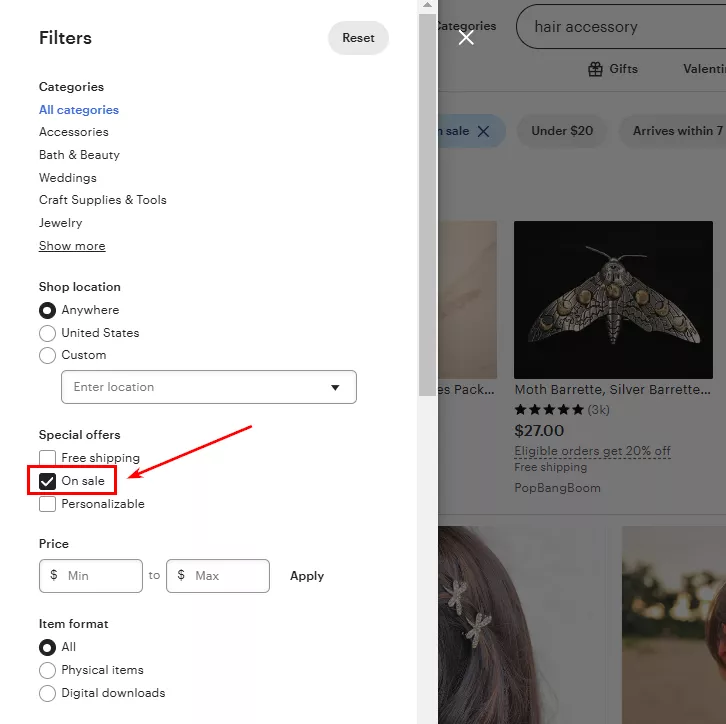This screenshot has height=724, width=726.
Task: Expand the Enter location dropdown arrow
Action: point(335,387)
